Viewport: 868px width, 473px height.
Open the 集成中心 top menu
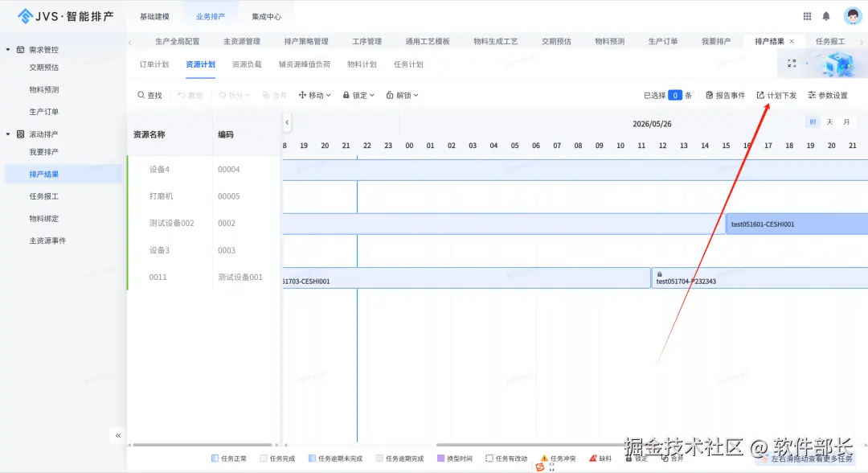(x=266, y=17)
